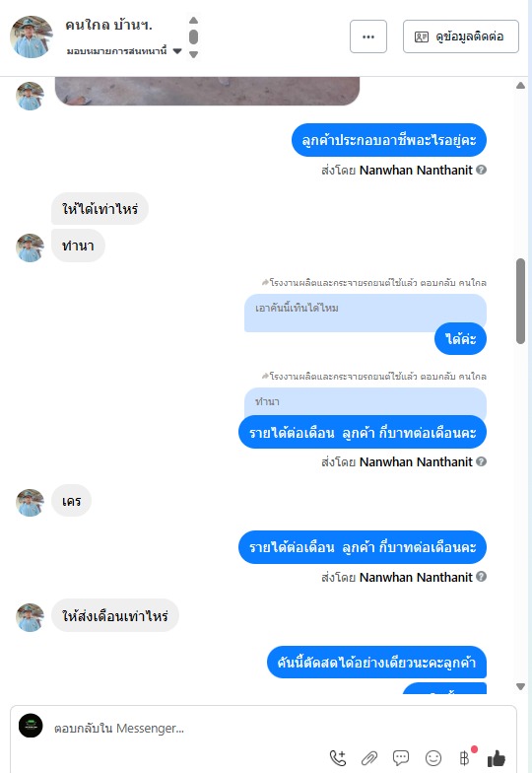Open the contact's header profile picture
The height and width of the screenshot is (773, 532).
click(x=32, y=36)
